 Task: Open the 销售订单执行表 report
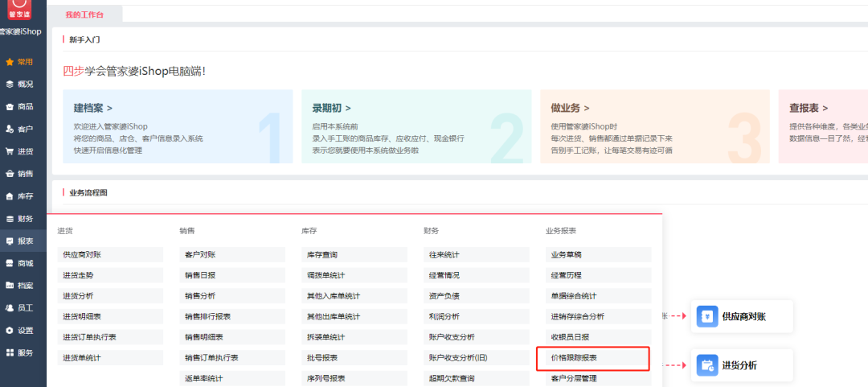click(x=232, y=357)
